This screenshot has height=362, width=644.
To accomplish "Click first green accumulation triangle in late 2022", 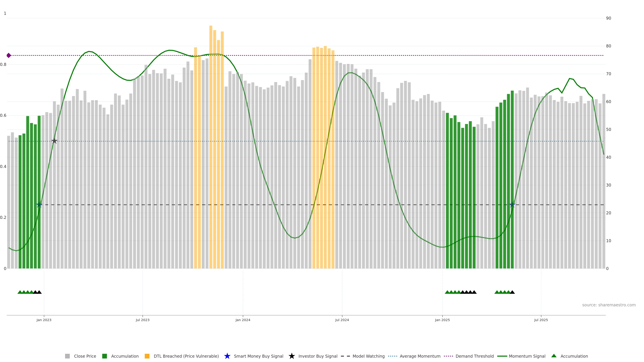I will tap(20, 292).
